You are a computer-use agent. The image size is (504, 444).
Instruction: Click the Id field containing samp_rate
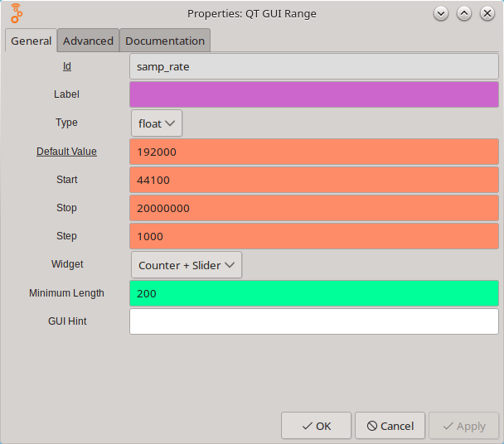[x=314, y=66]
